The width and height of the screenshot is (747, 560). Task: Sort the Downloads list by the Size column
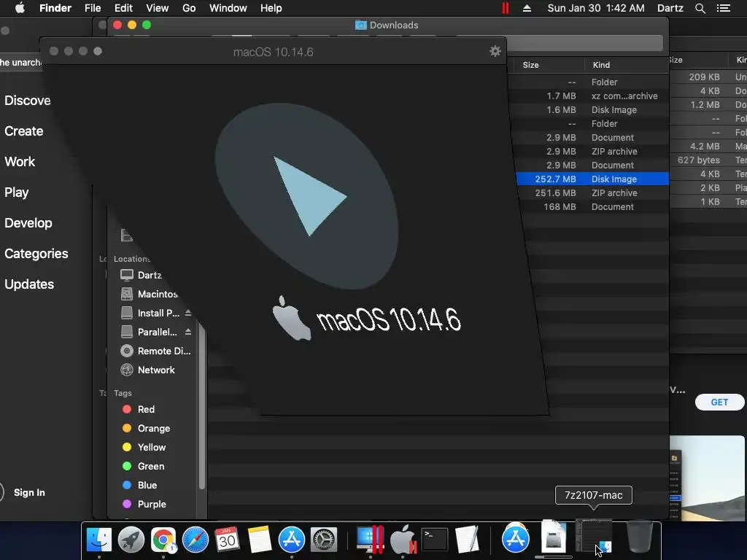pyautogui.click(x=531, y=65)
